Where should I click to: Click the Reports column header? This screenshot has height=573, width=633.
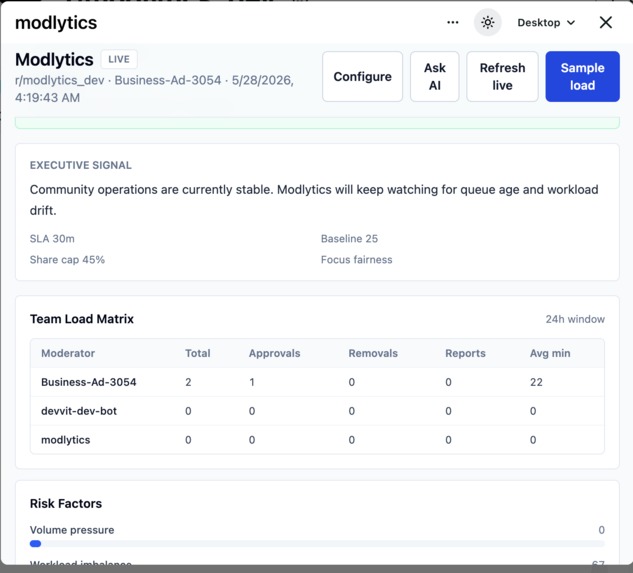pos(465,353)
